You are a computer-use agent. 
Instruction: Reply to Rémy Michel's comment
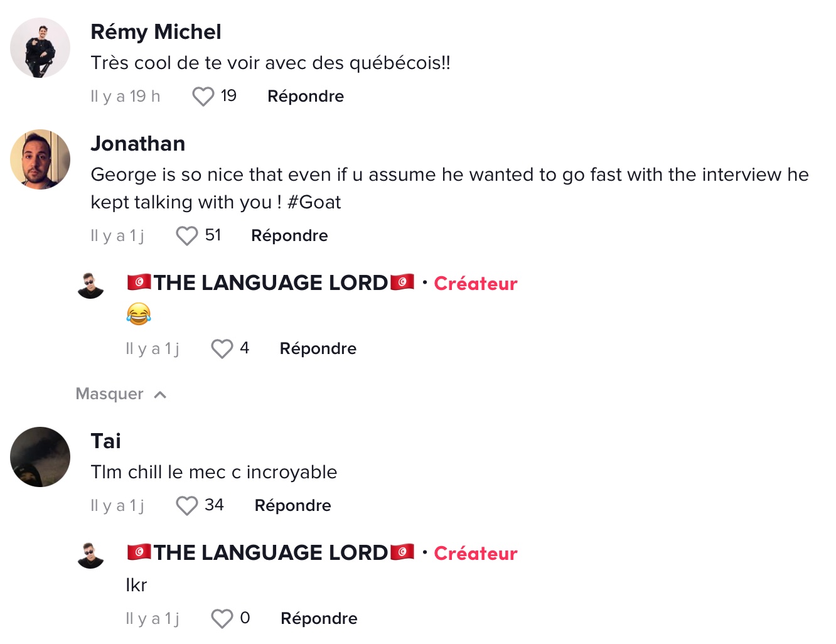[306, 97]
